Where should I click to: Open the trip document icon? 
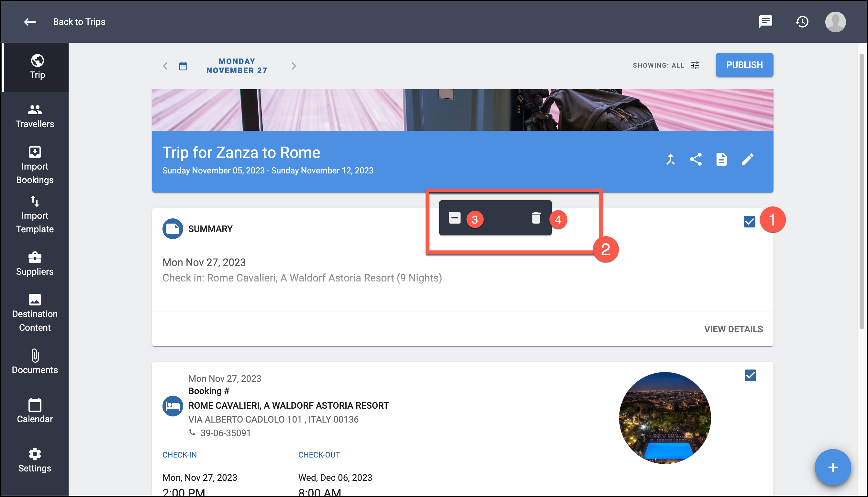[x=721, y=160]
